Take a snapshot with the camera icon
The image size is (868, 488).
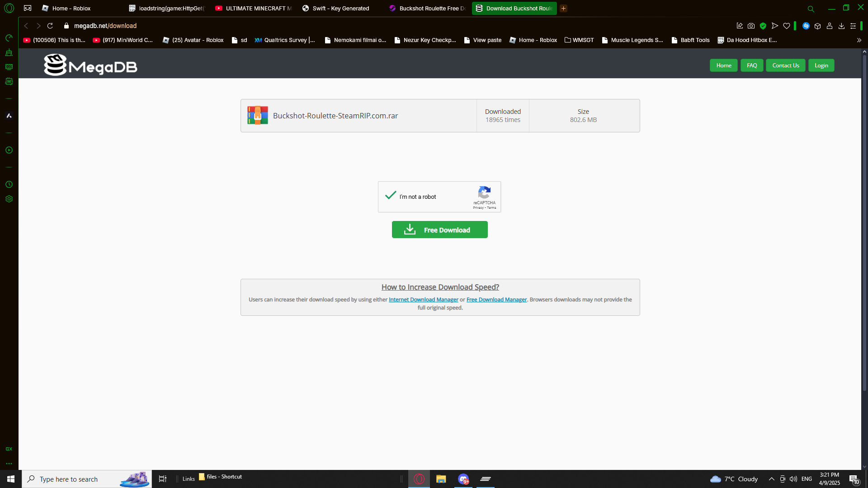point(751,26)
